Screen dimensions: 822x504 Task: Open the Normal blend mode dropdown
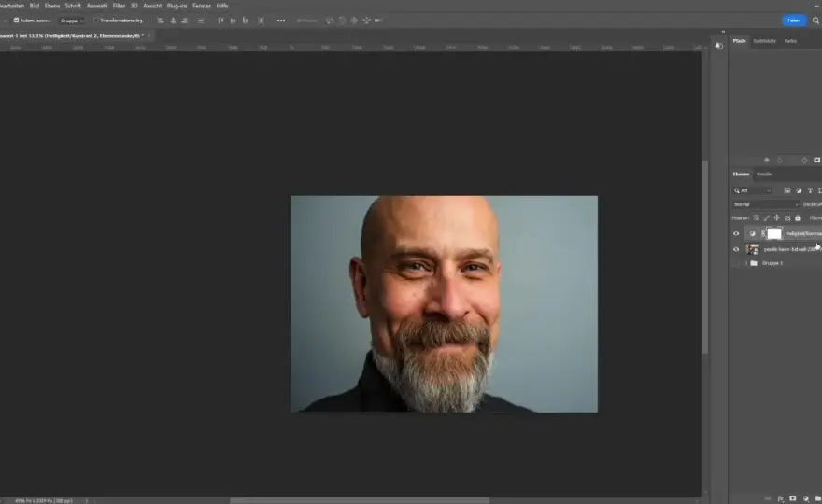765,204
